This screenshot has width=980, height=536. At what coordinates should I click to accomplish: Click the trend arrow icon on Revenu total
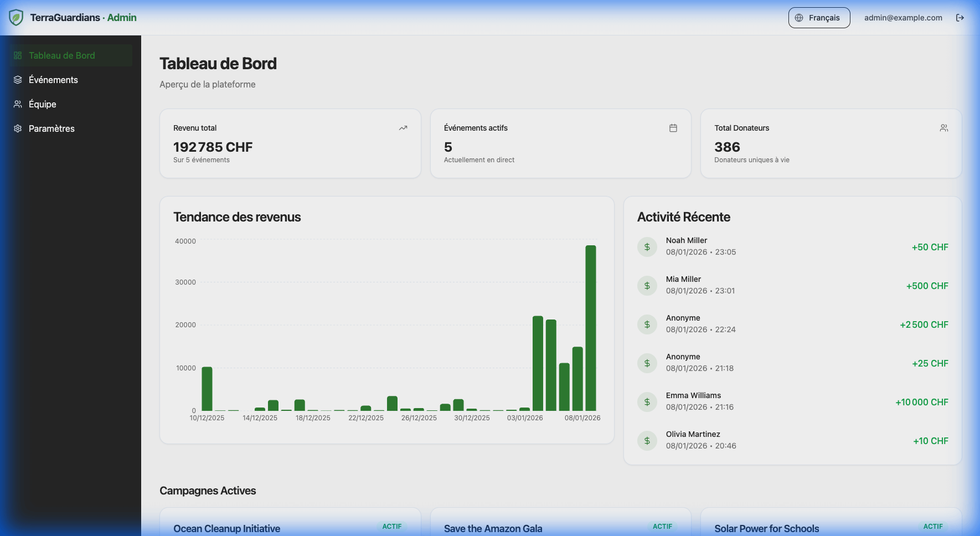(x=403, y=127)
